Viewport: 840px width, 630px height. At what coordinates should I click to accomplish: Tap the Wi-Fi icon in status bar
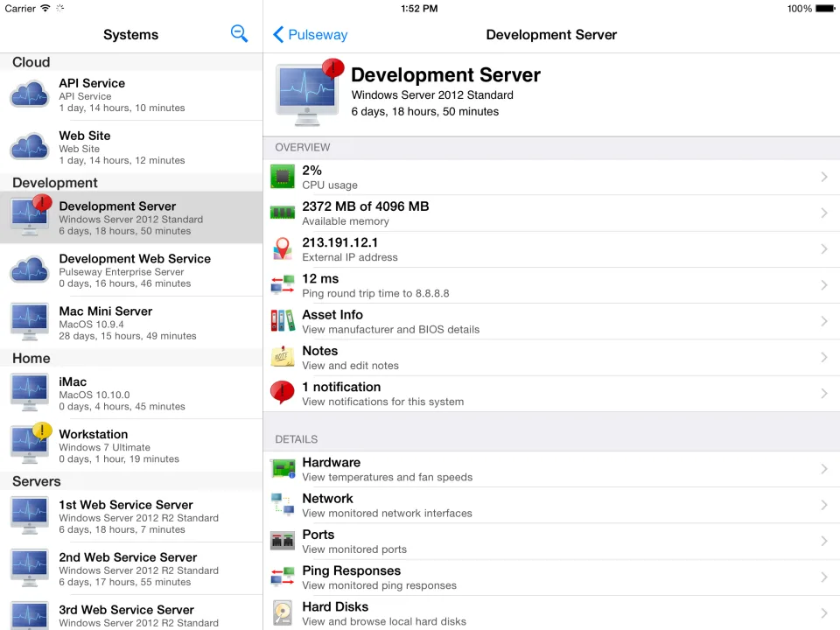[x=45, y=8]
